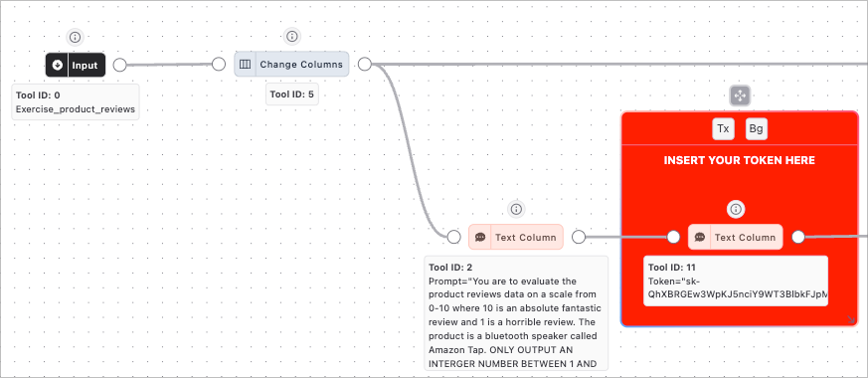Image resolution: width=868 pixels, height=378 pixels.
Task: Click the move handle icon above the red container
Action: [740, 96]
